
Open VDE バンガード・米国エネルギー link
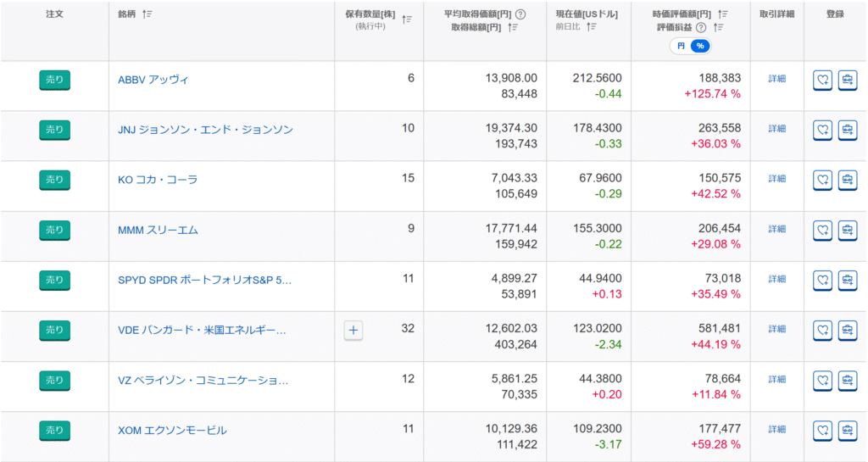(x=202, y=331)
